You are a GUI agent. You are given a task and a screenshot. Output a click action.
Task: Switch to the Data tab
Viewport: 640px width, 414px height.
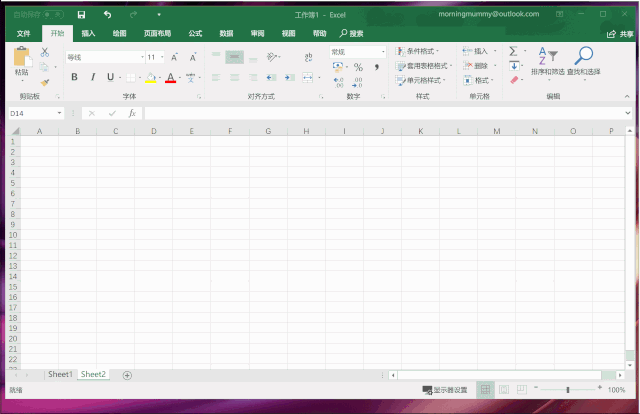point(226,33)
